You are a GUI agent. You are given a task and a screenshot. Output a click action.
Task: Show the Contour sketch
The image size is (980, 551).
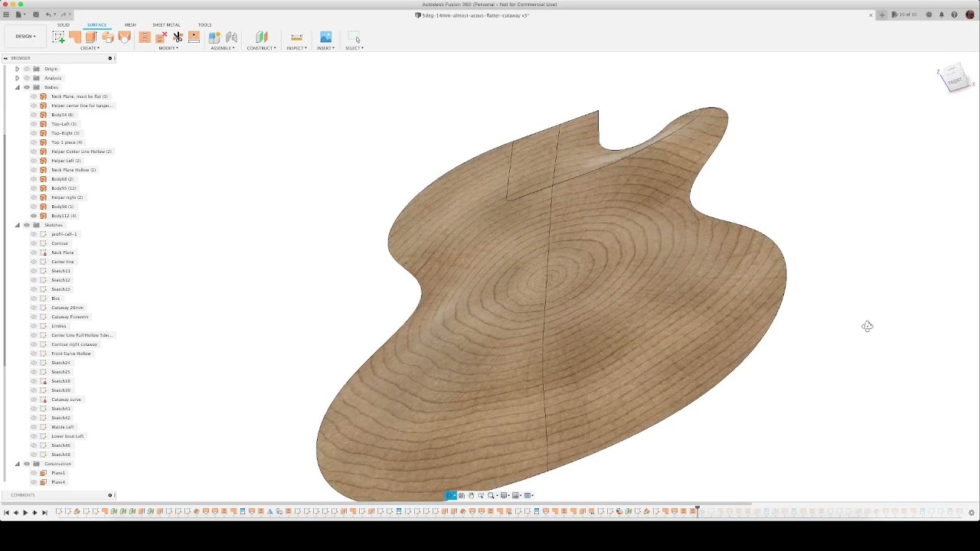coord(34,243)
